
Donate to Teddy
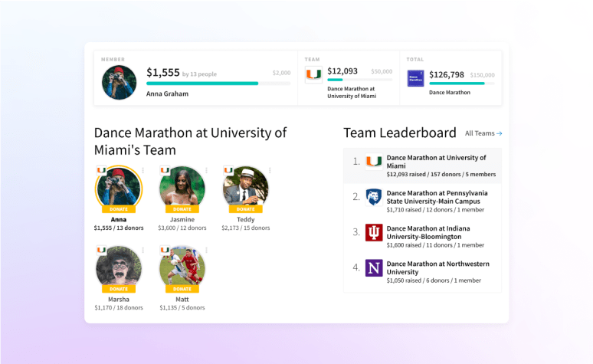coord(245,209)
